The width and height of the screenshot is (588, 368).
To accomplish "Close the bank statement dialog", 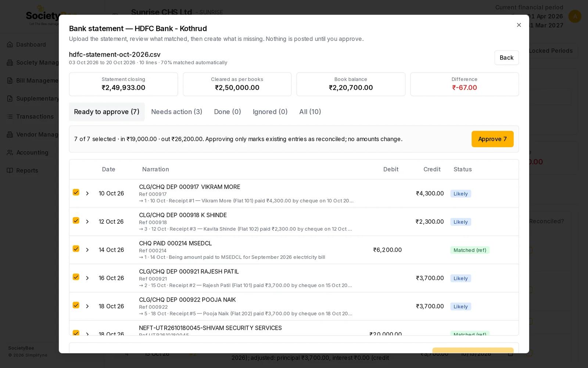I will [x=519, y=25].
